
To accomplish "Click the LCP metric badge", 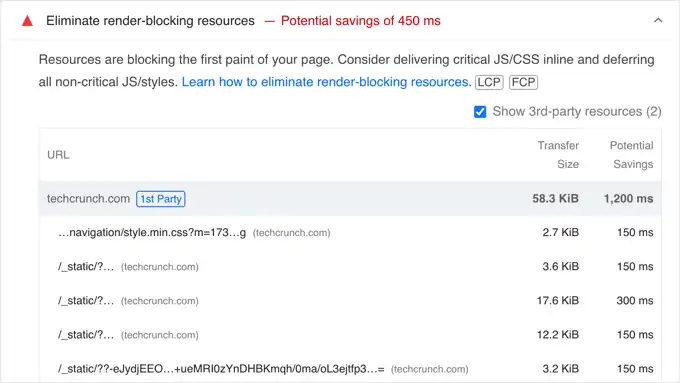I will 489,82.
